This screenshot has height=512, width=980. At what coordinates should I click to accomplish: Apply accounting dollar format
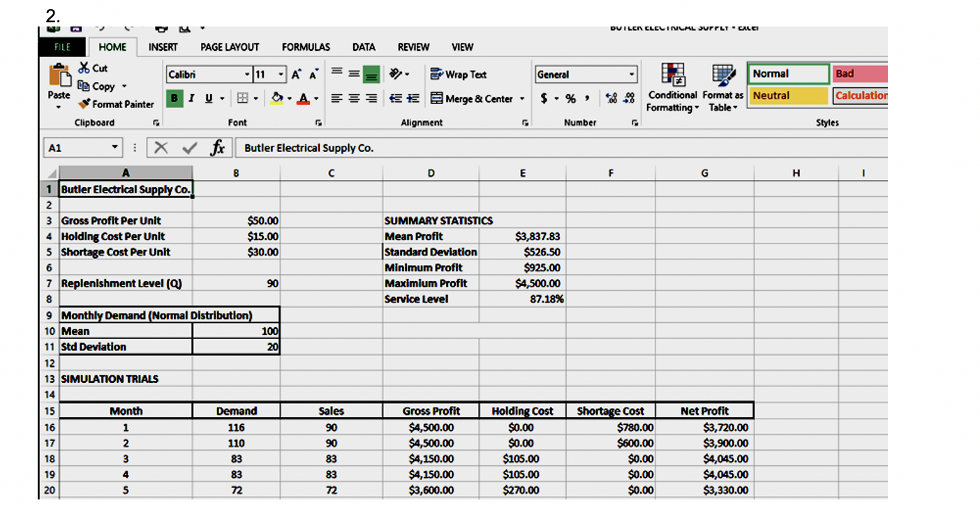(x=544, y=98)
